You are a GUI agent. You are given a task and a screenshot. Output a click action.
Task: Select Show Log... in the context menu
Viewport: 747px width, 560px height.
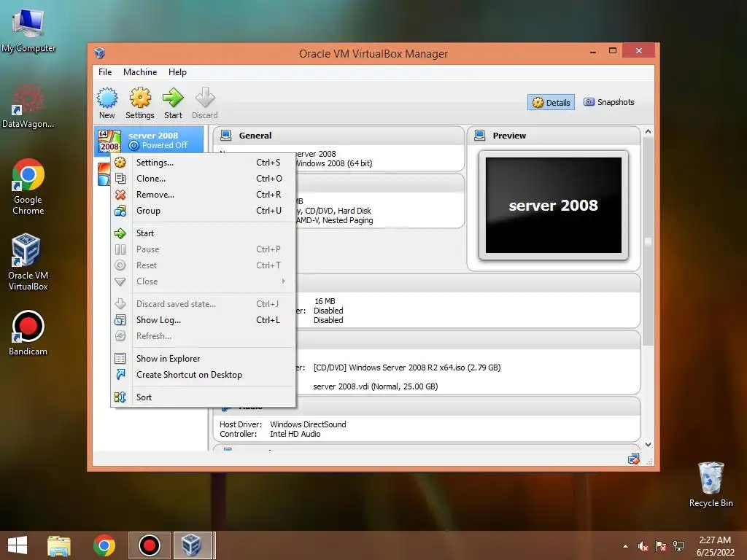203,320
